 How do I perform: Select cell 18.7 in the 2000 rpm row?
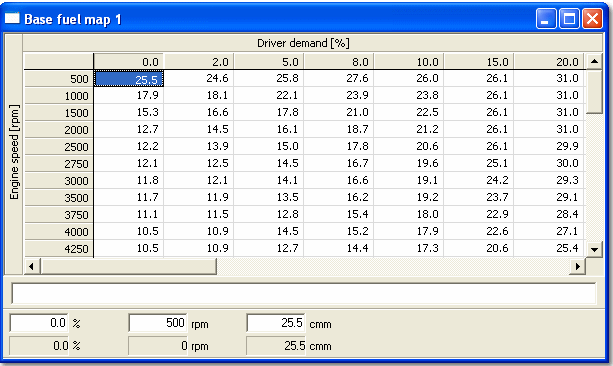339,129
